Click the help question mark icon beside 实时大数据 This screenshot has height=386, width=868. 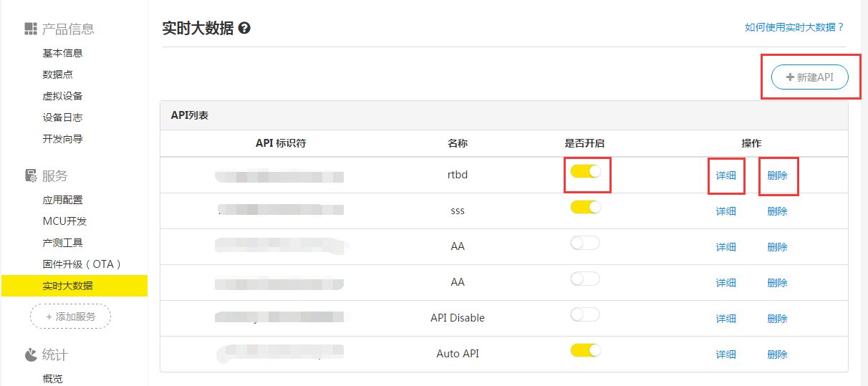click(244, 29)
